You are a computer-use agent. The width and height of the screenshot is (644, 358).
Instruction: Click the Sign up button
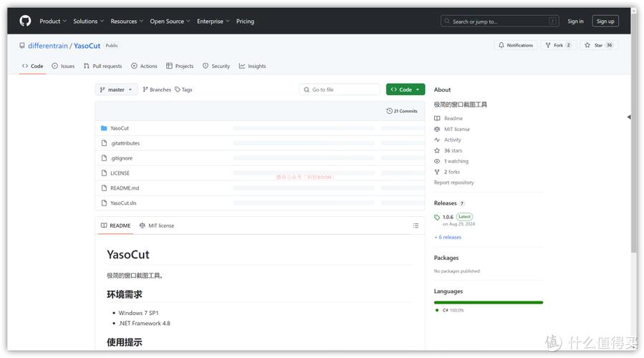pos(605,21)
